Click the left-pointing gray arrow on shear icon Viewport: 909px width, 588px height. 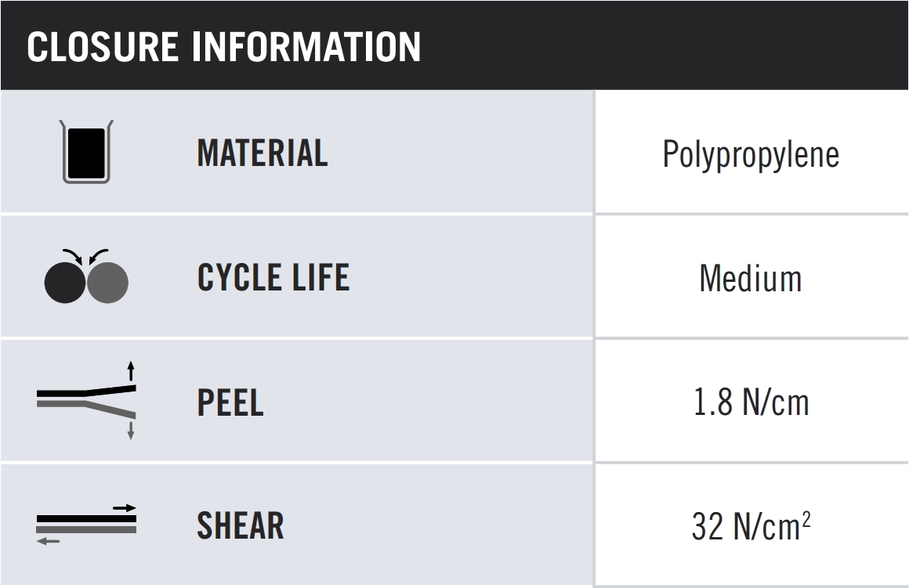click(49, 541)
